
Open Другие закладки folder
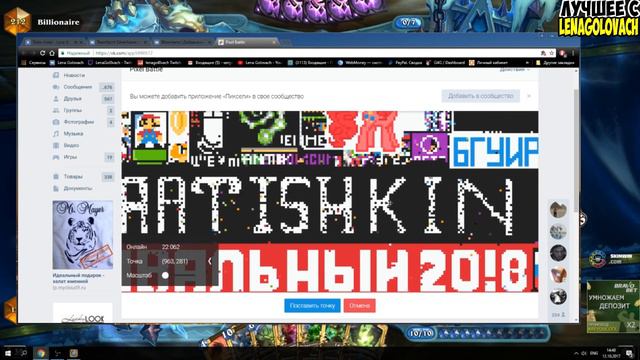[555, 63]
